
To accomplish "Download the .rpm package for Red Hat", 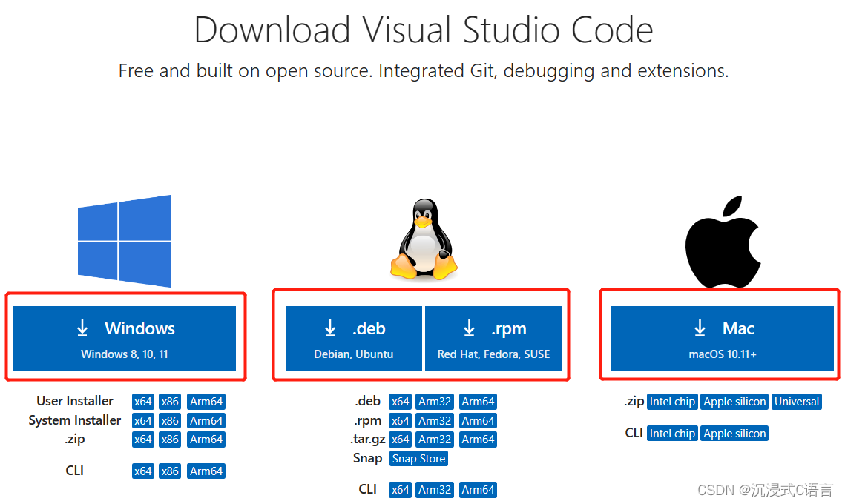I will (x=493, y=339).
